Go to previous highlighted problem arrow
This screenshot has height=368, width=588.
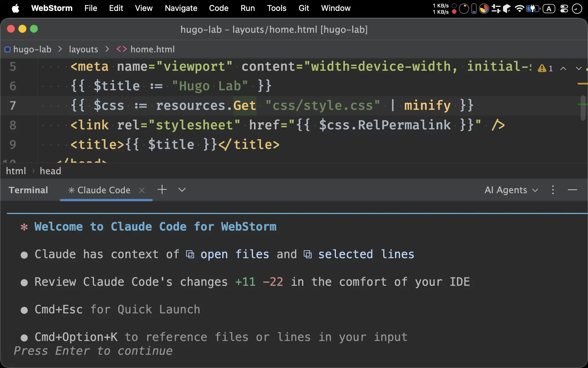563,68
